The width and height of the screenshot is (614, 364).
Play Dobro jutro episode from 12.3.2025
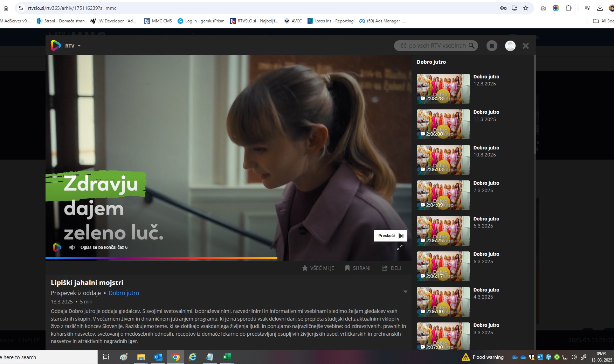(x=443, y=89)
